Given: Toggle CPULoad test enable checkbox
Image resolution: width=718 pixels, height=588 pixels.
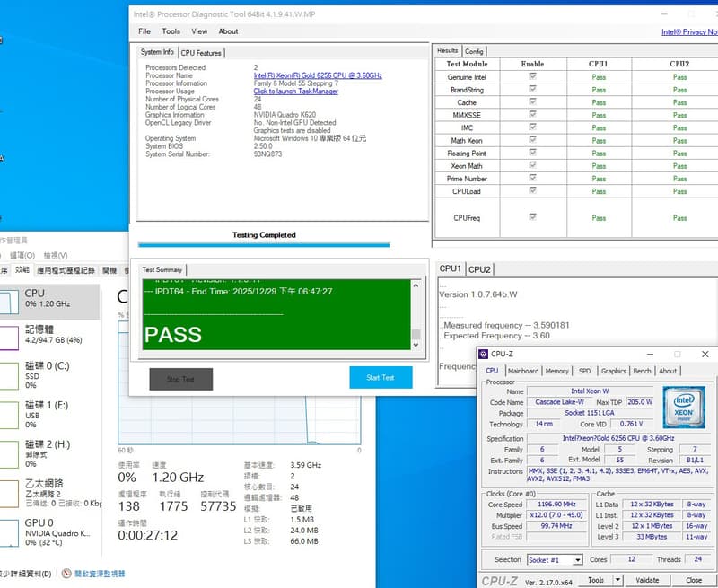Looking at the screenshot, I should coord(532,190).
